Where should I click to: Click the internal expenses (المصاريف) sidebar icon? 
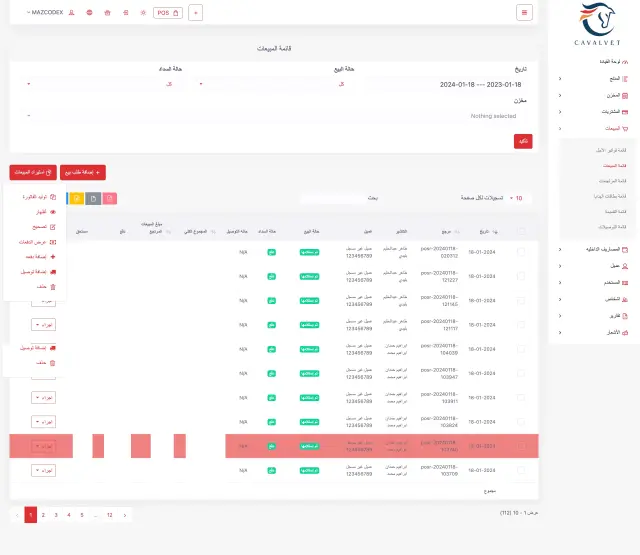click(625, 249)
